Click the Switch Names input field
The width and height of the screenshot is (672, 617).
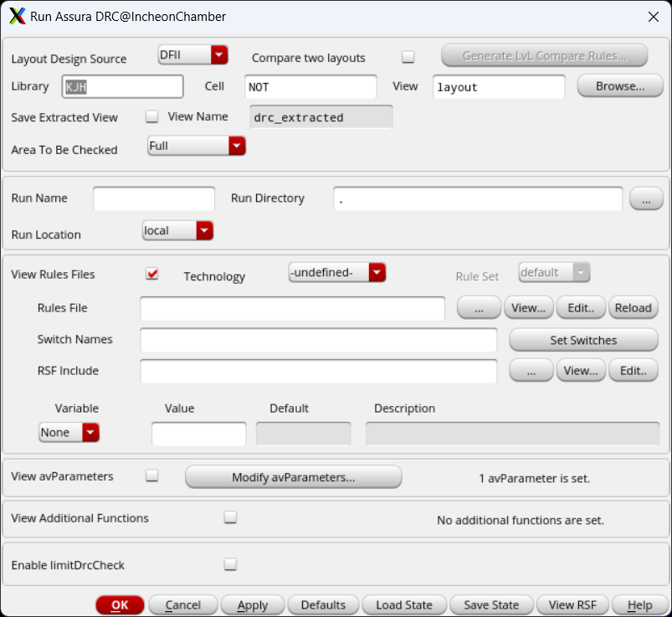click(319, 340)
